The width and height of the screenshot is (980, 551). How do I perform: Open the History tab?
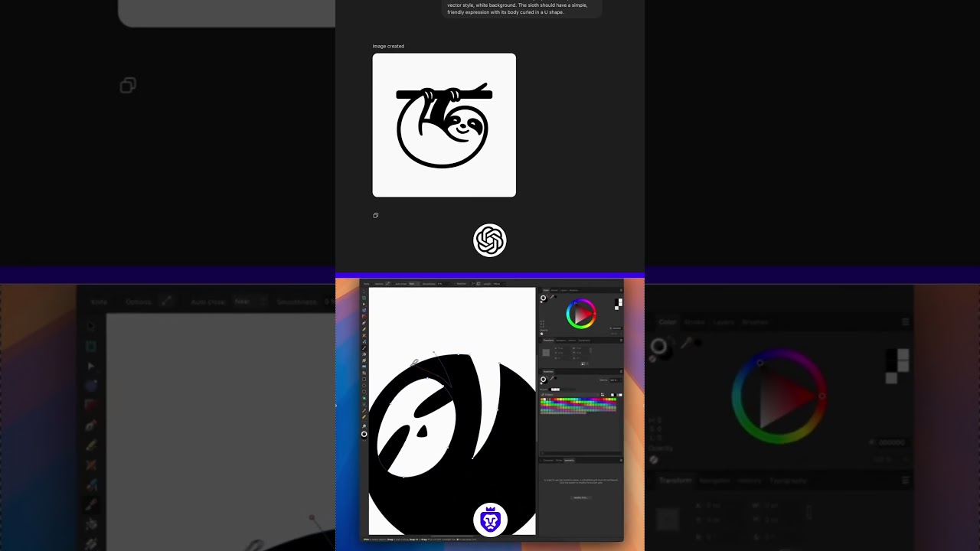tap(572, 341)
